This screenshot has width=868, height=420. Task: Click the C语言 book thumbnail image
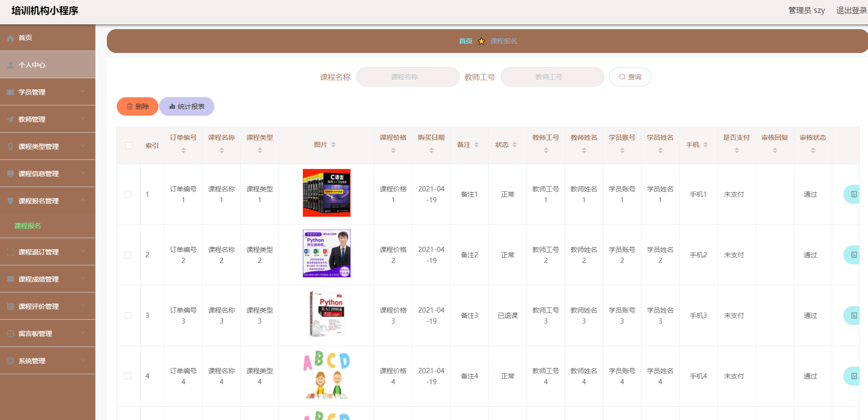[327, 193]
